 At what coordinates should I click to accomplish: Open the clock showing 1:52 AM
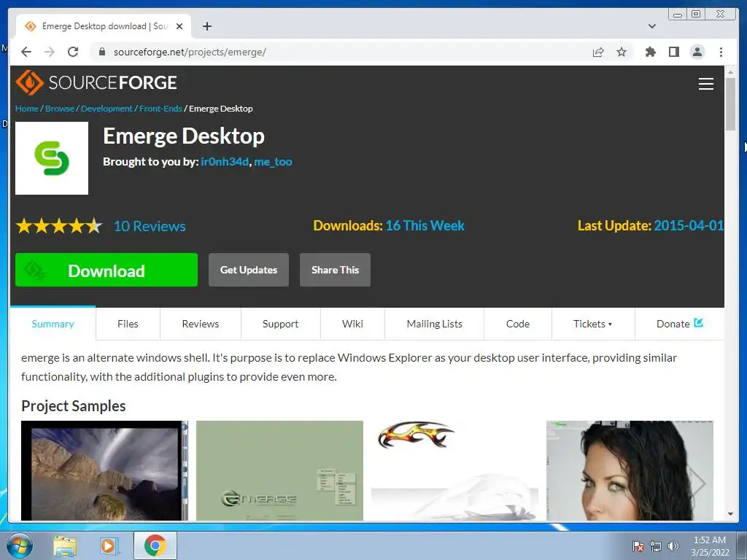pos(710,545)
